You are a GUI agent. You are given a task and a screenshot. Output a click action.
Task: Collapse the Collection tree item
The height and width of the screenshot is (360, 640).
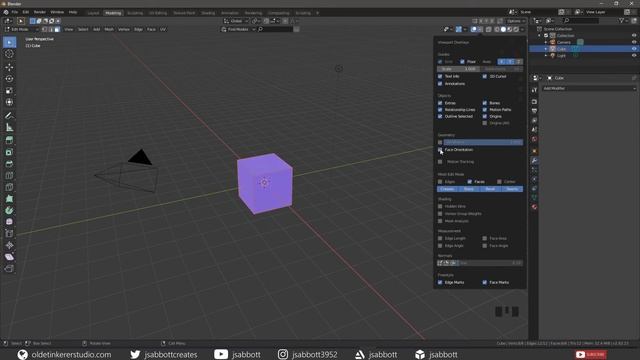[540, 36]
